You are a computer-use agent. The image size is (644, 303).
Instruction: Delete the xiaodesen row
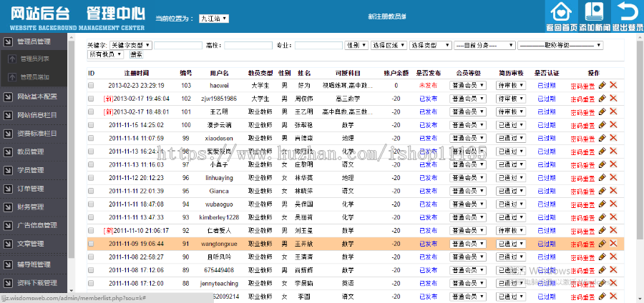[613, 138]
